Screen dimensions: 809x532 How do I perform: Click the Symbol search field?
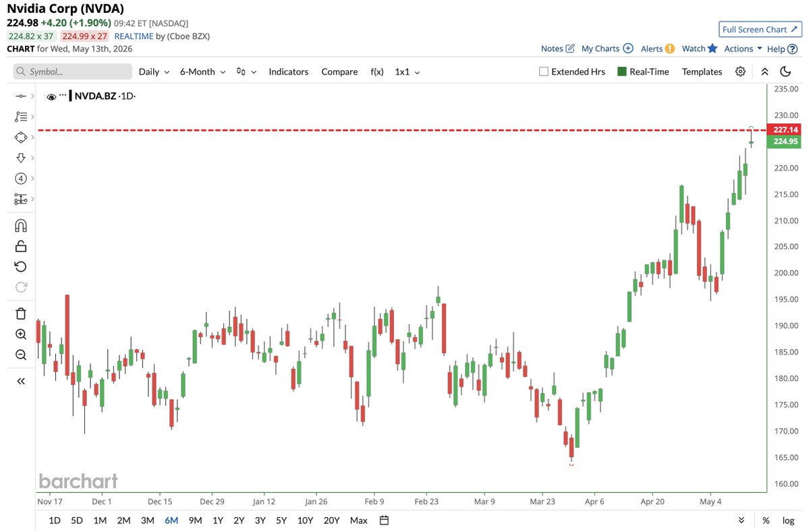click(73, 71)
